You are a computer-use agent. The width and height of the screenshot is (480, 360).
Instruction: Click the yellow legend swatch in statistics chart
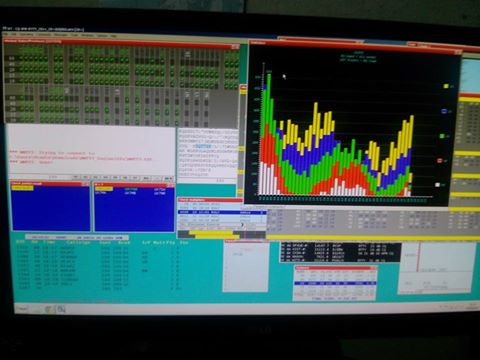tap(446, 86)
